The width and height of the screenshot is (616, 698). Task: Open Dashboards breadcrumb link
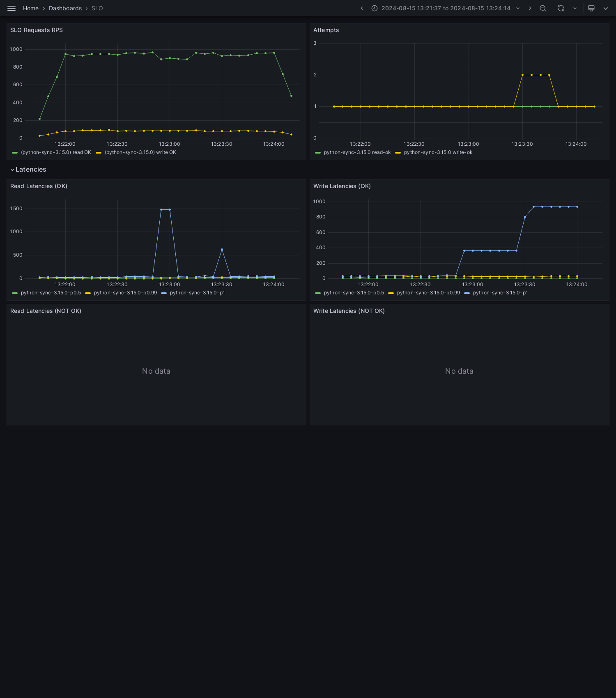[65, 8]
